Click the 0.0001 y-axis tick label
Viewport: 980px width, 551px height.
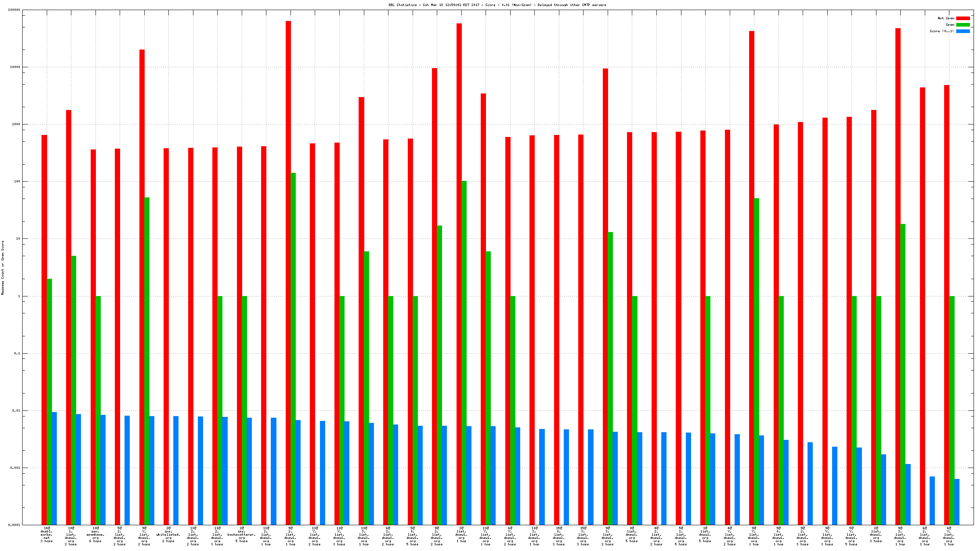tap(14, 525)
